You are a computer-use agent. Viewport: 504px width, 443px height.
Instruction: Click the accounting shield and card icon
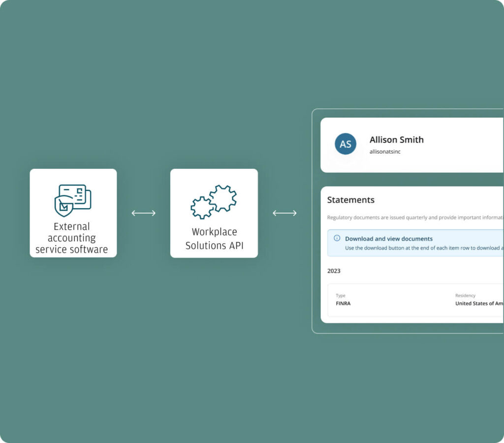coord(73,200)
